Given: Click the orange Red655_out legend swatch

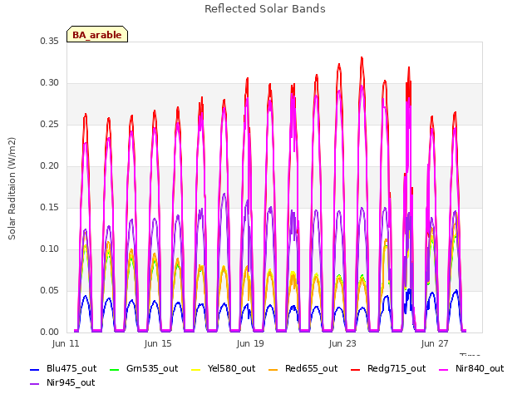Looking at the screenshot, I should tap(273, 369).
